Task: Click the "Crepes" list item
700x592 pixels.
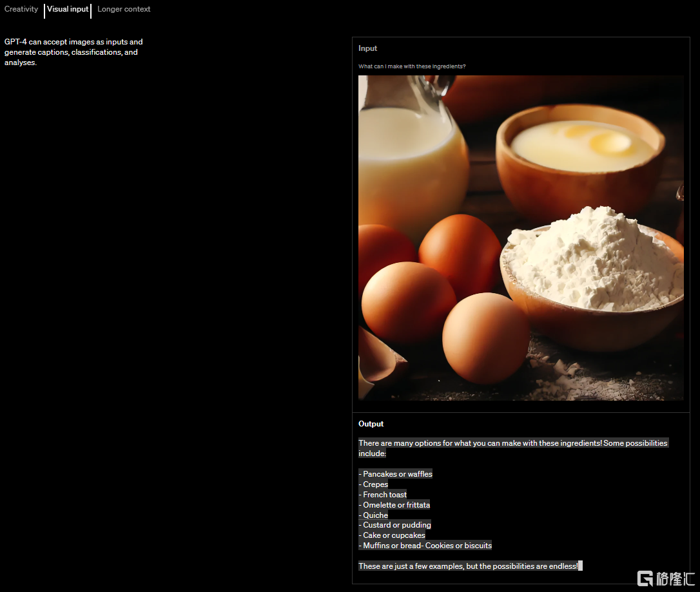Action: click(x=374, y=484)
